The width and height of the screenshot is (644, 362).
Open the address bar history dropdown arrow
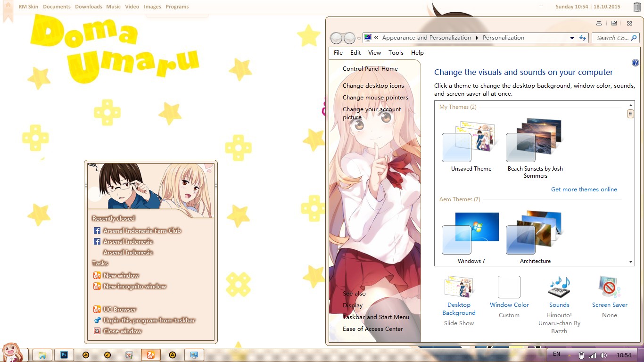pos(572,38)
